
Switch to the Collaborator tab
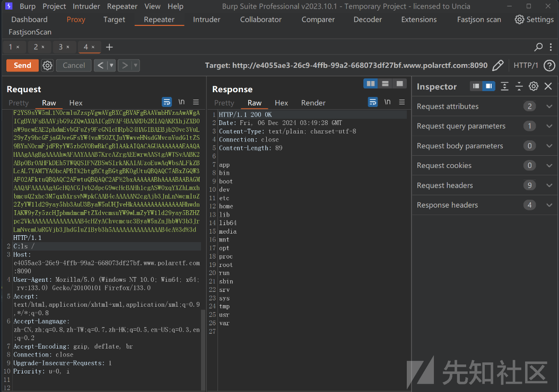coord(260,20)
